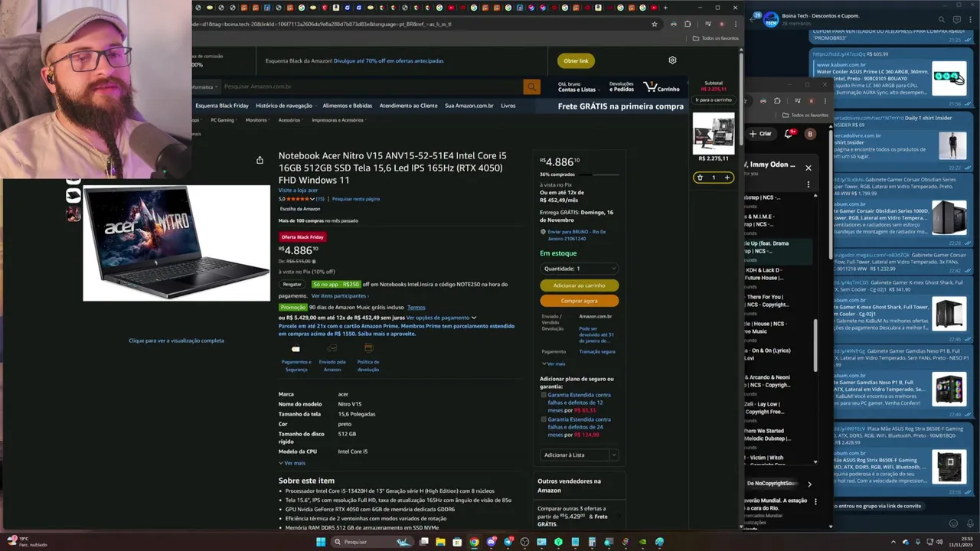Click the share icon beside the product title
The image size is (980, 551).
[260, 160]
